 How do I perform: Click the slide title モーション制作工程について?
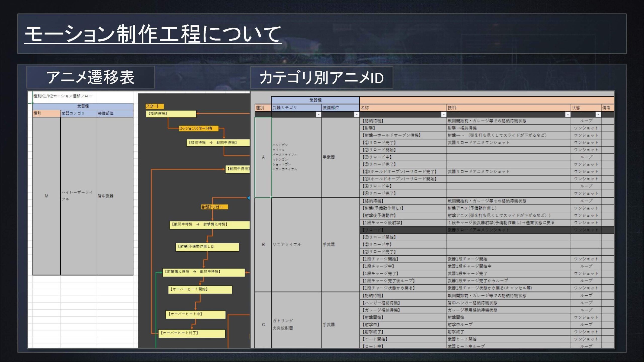153,34
